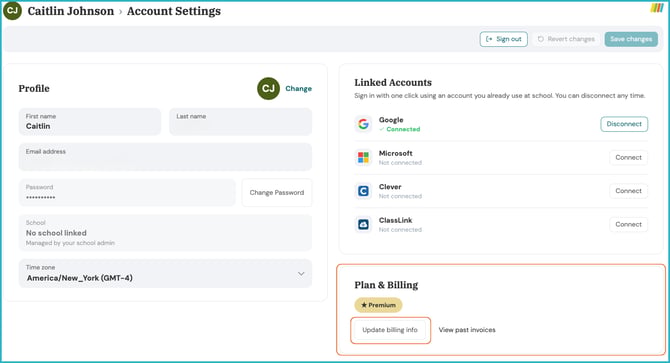Connect the Microsoft account
The width and height of the screenshot is (670, 363).
pos(629,158)
